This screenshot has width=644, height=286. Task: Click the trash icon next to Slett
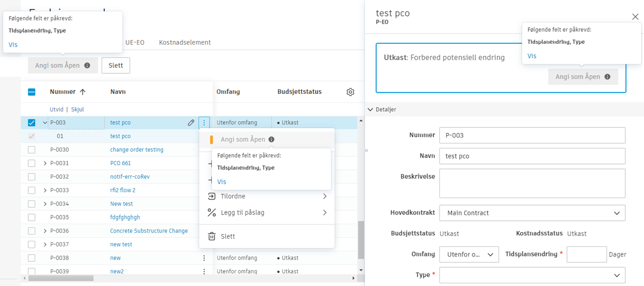[x=212, y=236]
